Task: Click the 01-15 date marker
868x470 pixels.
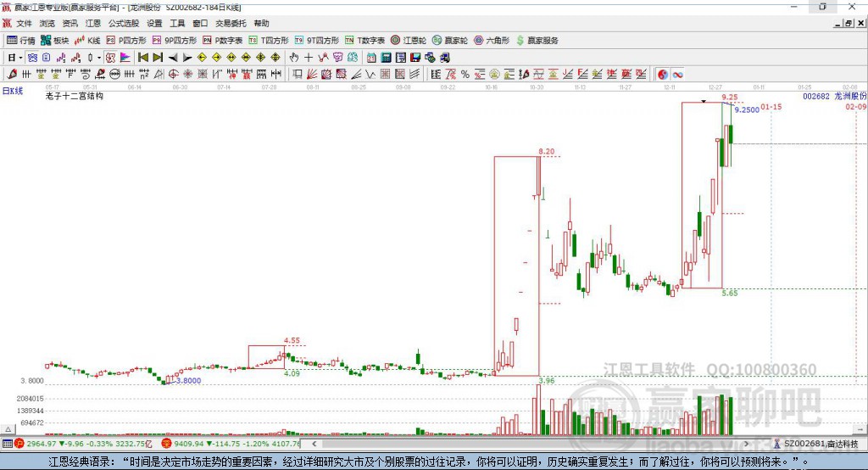Action: pyautogui.click(x=771, y=106)
